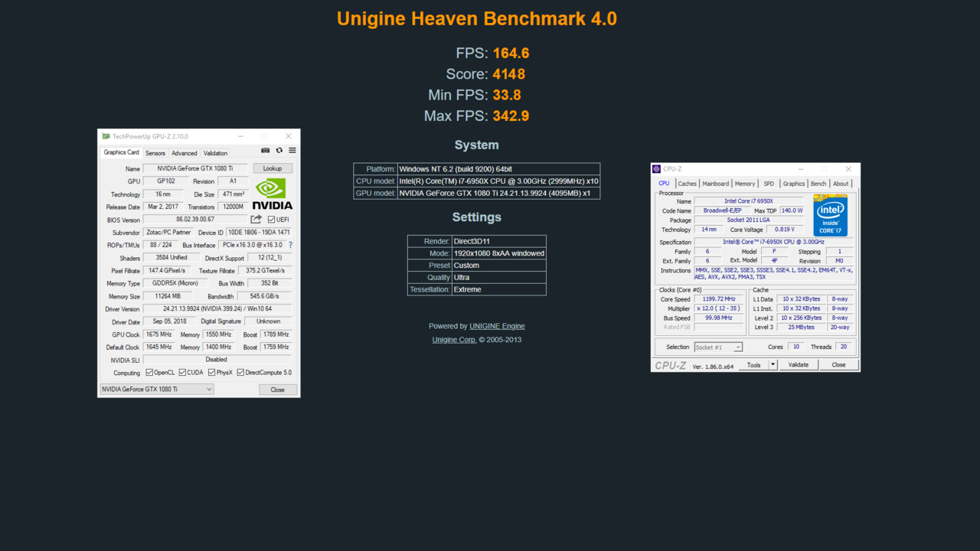Click the Min FPS value 33.8
This screenshot has height=551, width=980.
tap(507, 95)
